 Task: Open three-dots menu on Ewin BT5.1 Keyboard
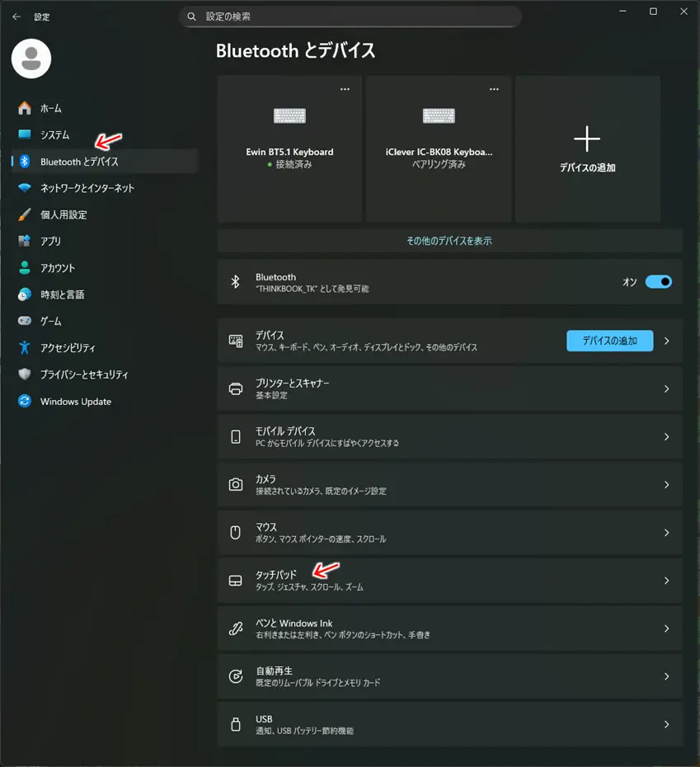click(345, 89)
